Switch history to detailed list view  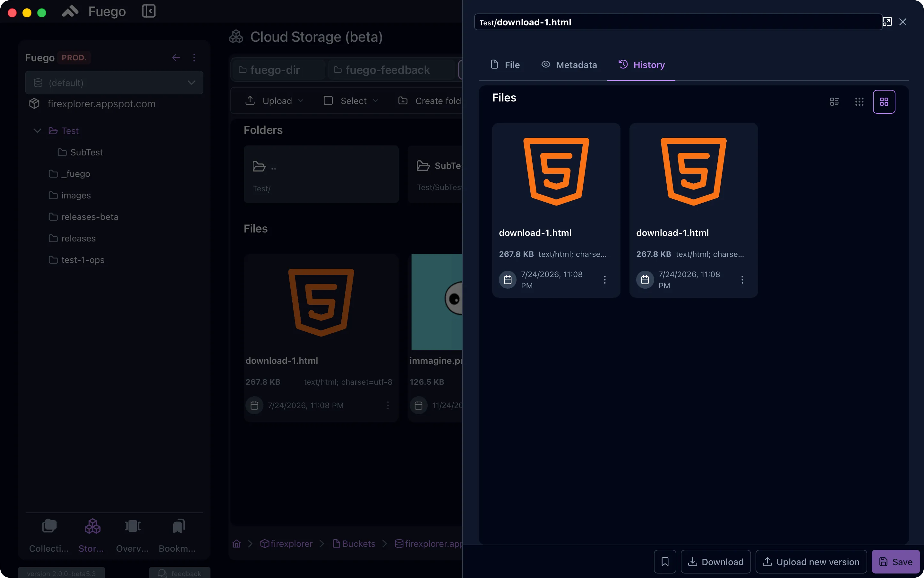(x=835, y=102)
